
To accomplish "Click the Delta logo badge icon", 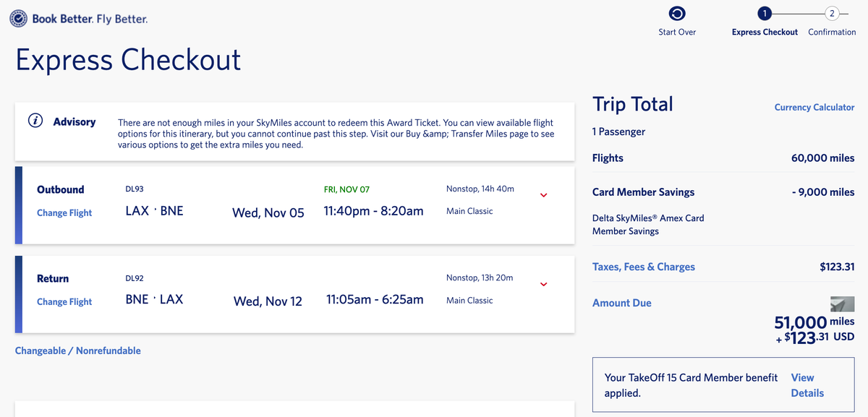I will pyautogui.click(x=19, y=20).
